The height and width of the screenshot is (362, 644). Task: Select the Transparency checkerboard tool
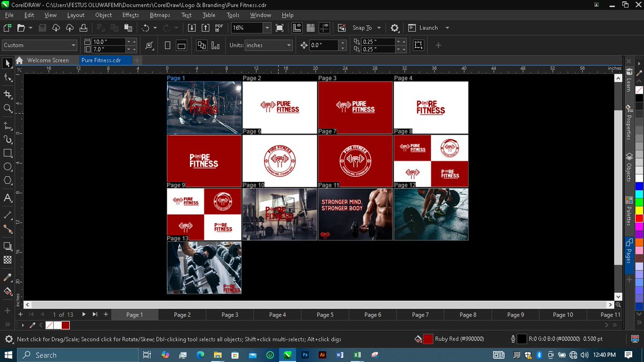click(8, 260)
